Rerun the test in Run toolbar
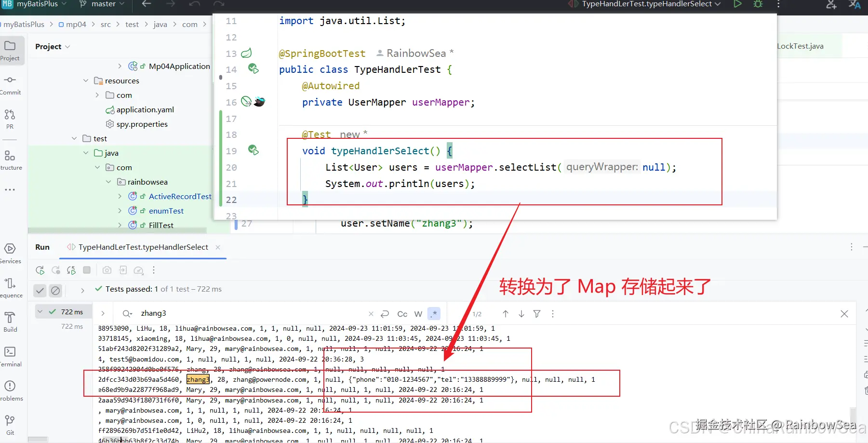Screen dimensions: 868x443 [x=40, y=270]
